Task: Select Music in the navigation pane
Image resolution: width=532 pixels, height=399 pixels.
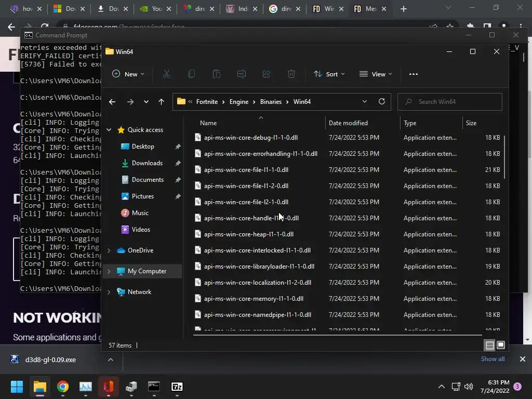Action: coord(140,213)
